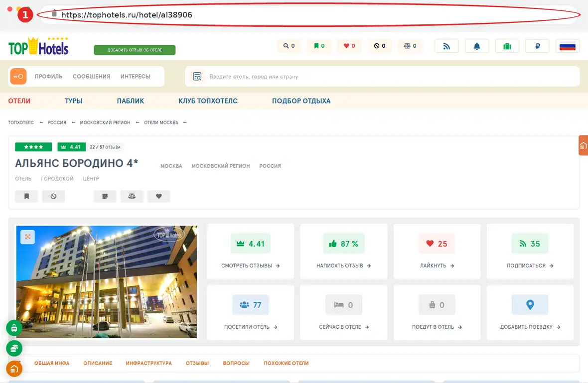The width and height of the screenshot is (588, 383).
Task: Click the green suitcase floating button
Action: click(14, 328)
